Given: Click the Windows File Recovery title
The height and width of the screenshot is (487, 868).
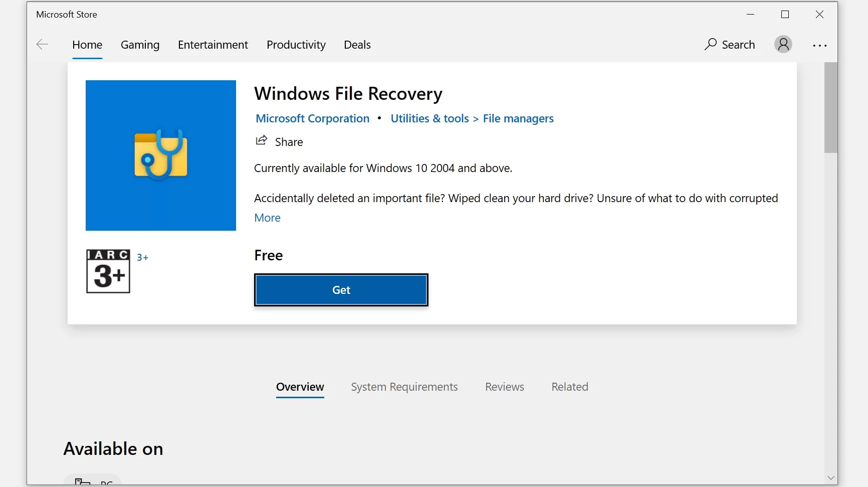Looking at the screenshot, I should click(x=348, y=94).
